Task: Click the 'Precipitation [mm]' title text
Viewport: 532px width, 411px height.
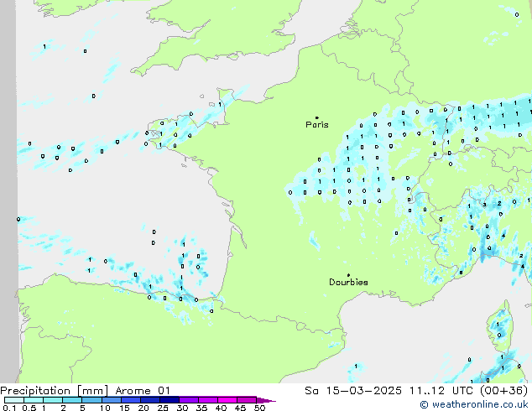Action: pos(55,391)
